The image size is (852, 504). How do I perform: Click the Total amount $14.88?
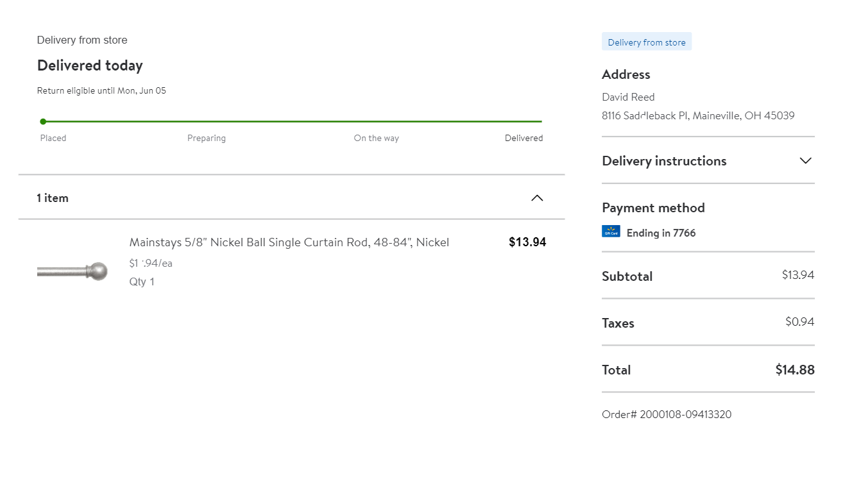[794, 370]
